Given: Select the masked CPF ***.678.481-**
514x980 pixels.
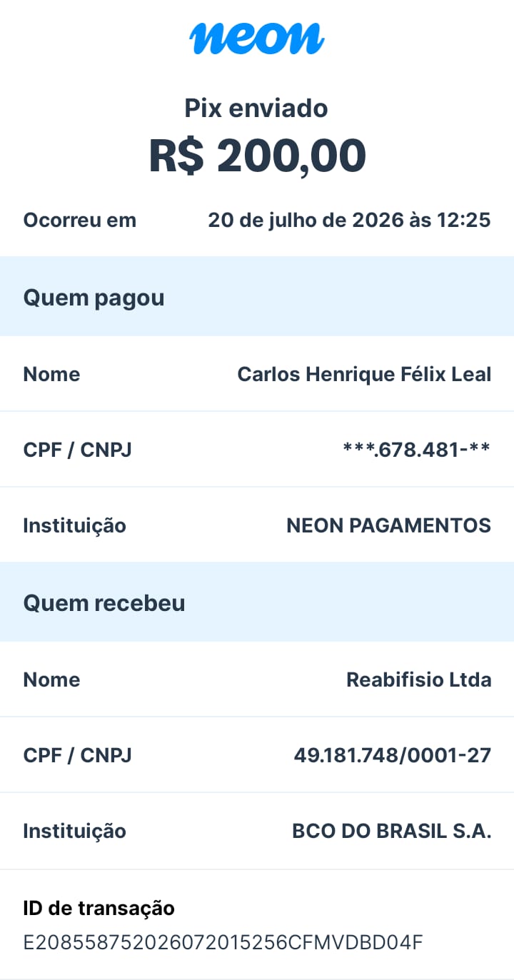Looking at the screenshot, I should point(416,450).
